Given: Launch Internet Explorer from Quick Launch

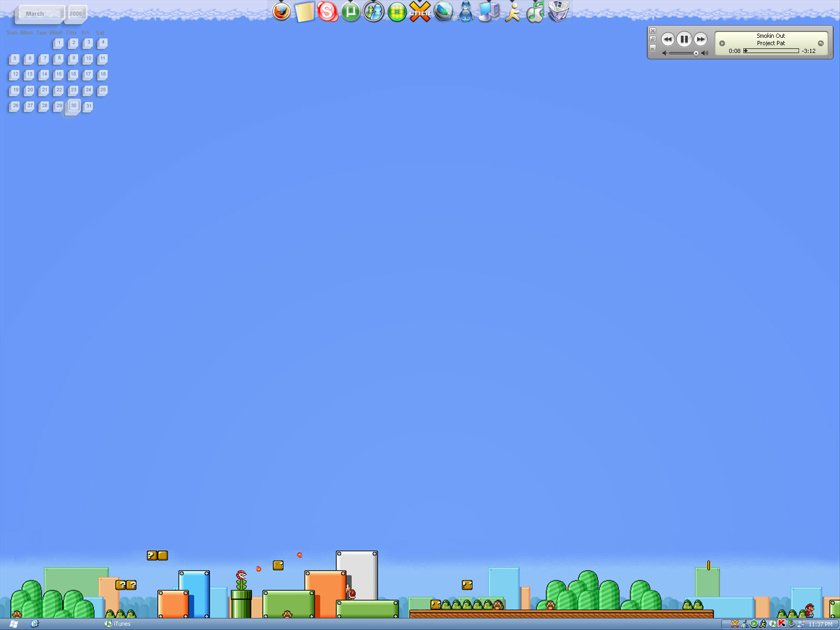Looking at the screenshot, I should pyautogui.click(x=35, y=624).
